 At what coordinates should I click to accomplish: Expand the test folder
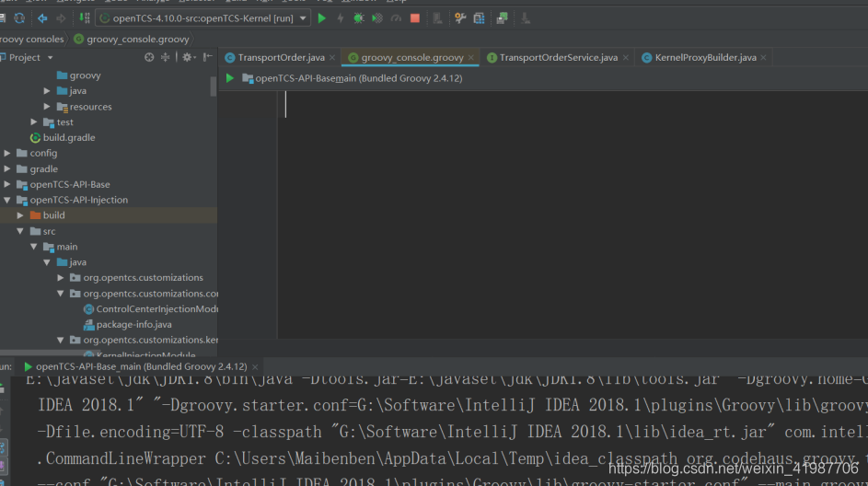click(x=34, y=121)
